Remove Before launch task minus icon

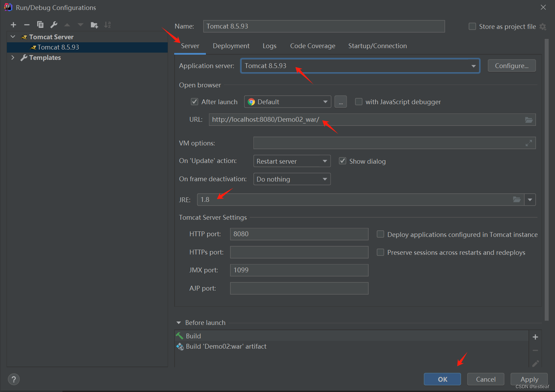[535, 350]
